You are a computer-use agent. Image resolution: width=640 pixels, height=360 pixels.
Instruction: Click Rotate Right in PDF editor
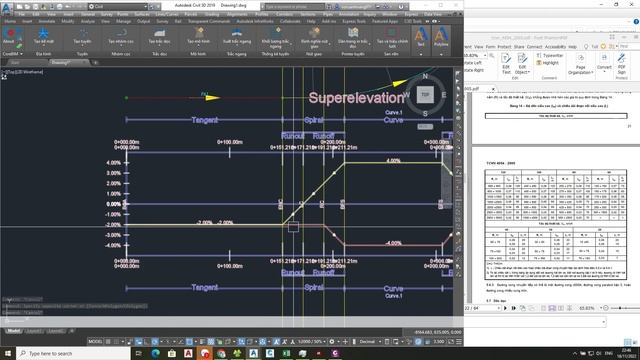(475, 70)
